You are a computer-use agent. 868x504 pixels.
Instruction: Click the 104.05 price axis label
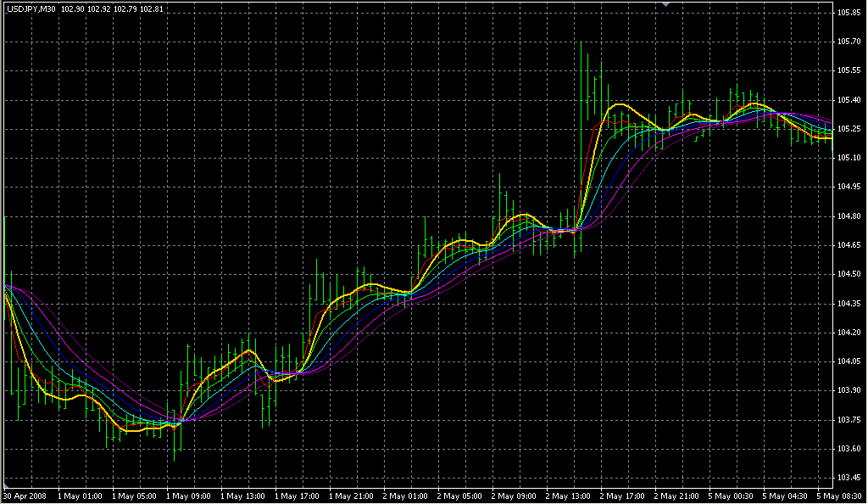pos(849,361)
